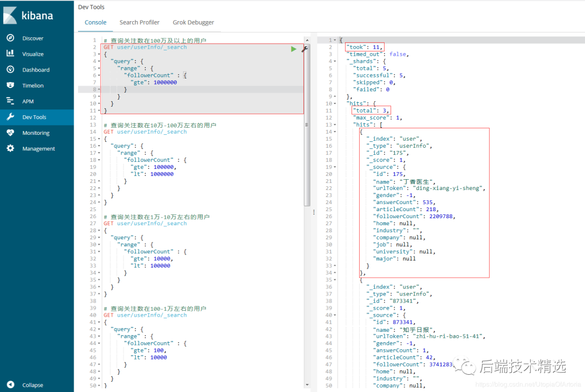Open Management via its gear icon
This screenshot has height=392, width=585.
pos(10,148)
